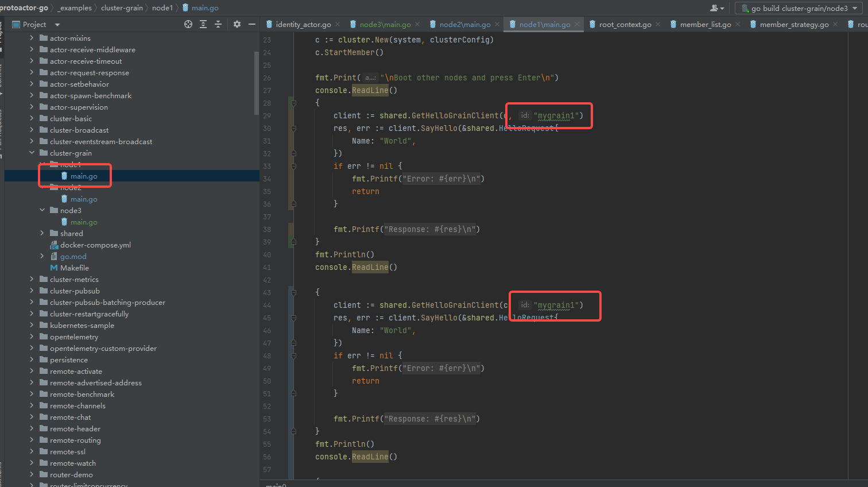Click the Go file icon of main.go under node3
Image resolution: width=868 pixels, height=487 pixels.
coord(65,222)
